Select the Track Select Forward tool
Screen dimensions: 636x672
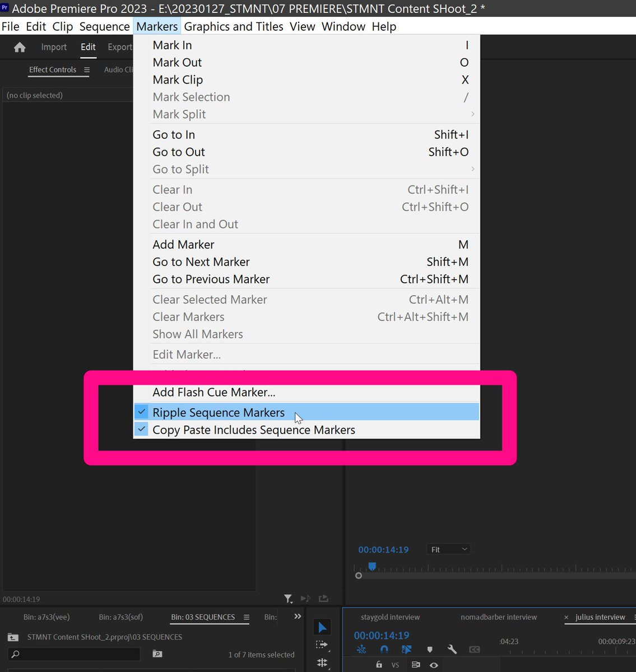(322, 645)
